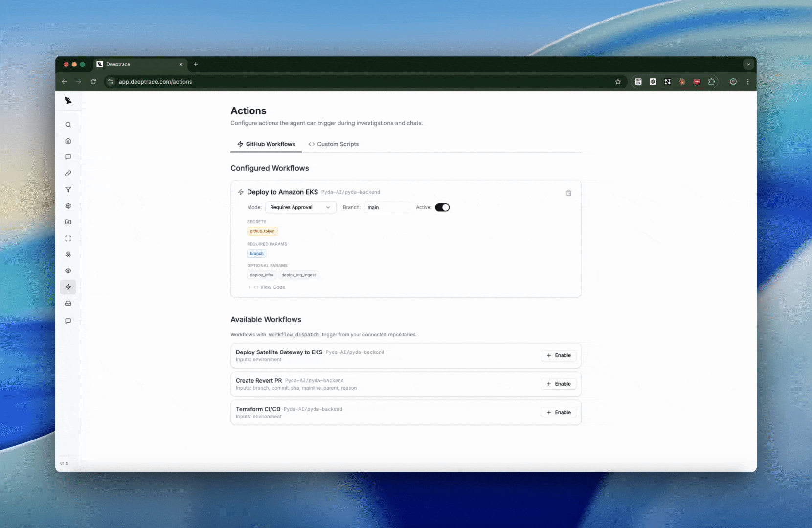The image size is (812, 528).
Task: Close the Deeptrace browser tab
Action: coord(181,64)
